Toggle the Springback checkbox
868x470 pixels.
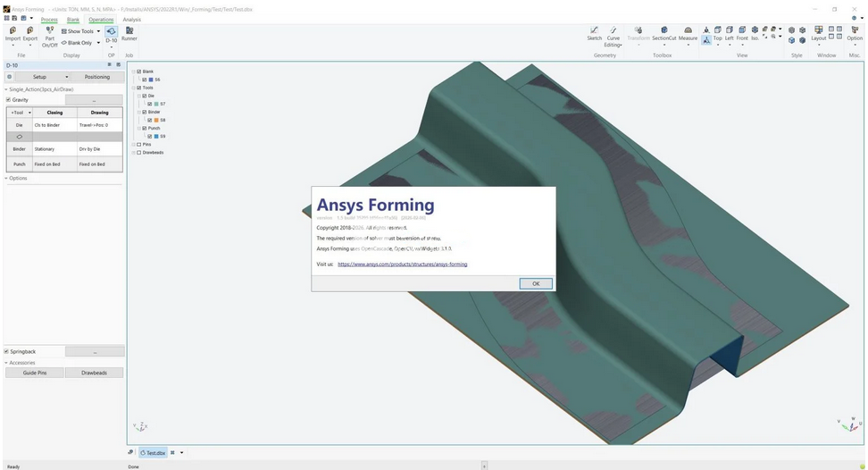(x=7, y=352)
